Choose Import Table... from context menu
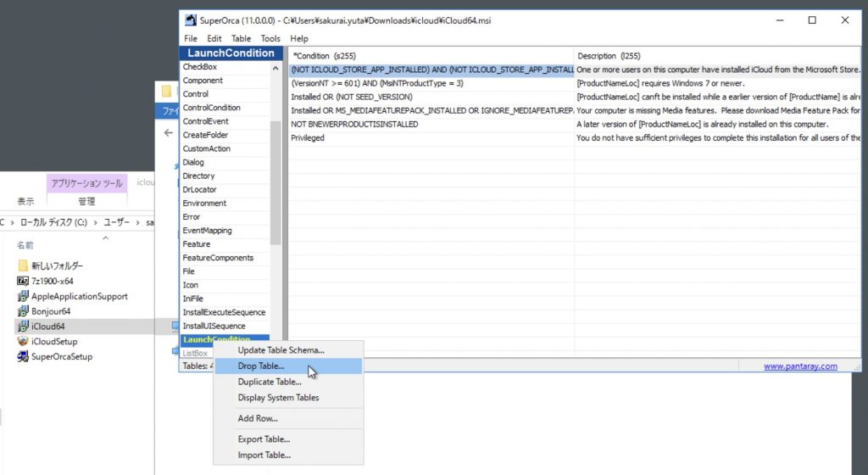 click(x=288, y=455)
